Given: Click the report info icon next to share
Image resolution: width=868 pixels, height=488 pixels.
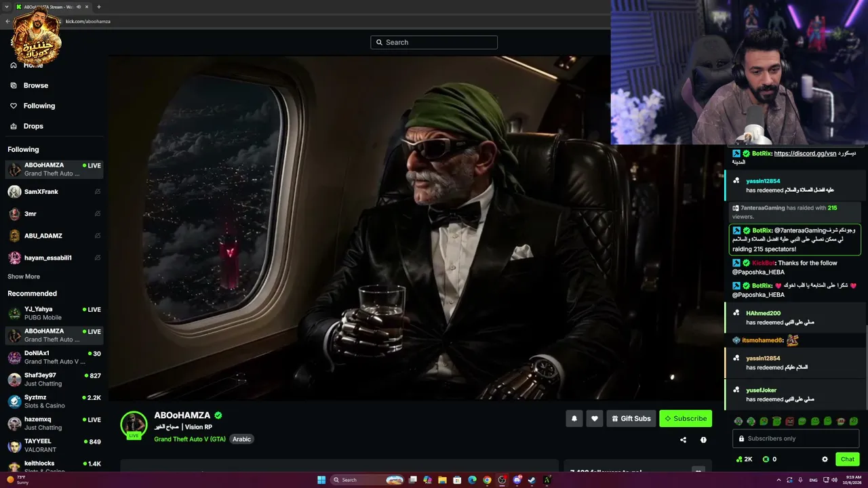Looking at the screenshot, I should point(703,440).
